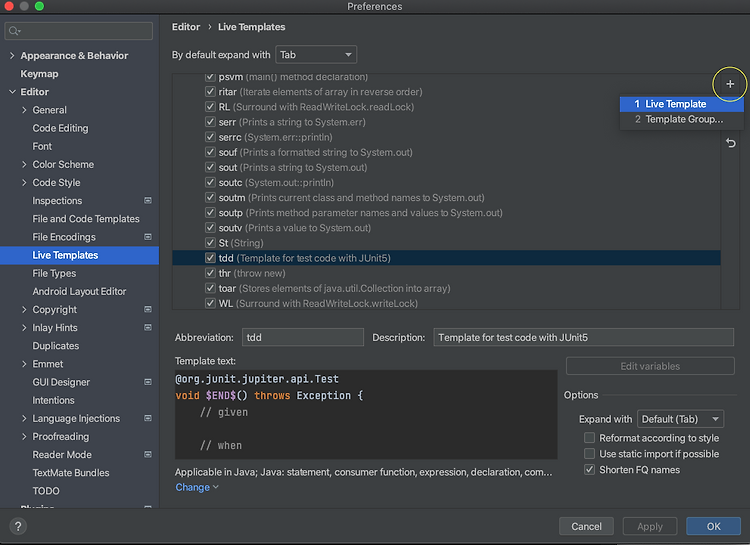Click the Change link for applicable contexts

pos(196,488)
